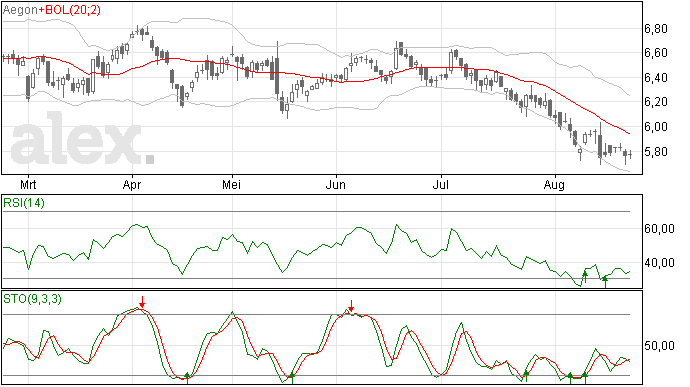690x387 pixels.
Task: Select the 40,00 RSI axis value
Action: pos(659,263)
